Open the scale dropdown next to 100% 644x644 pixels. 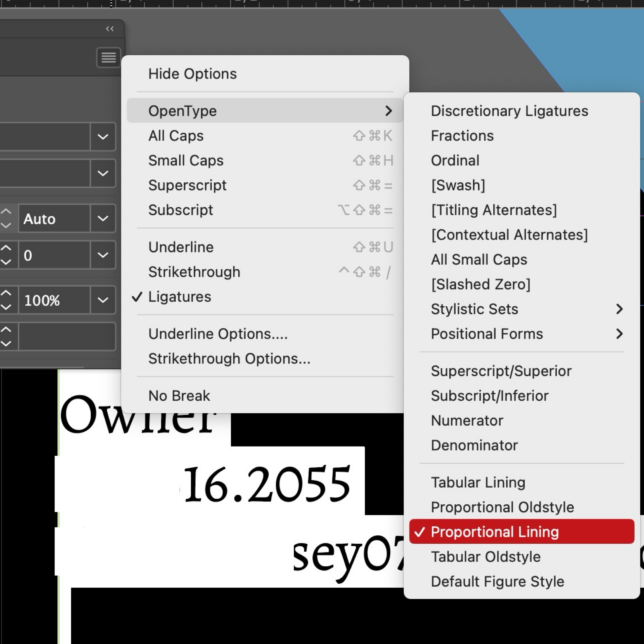pyautogui.click(x=103, y=300)
